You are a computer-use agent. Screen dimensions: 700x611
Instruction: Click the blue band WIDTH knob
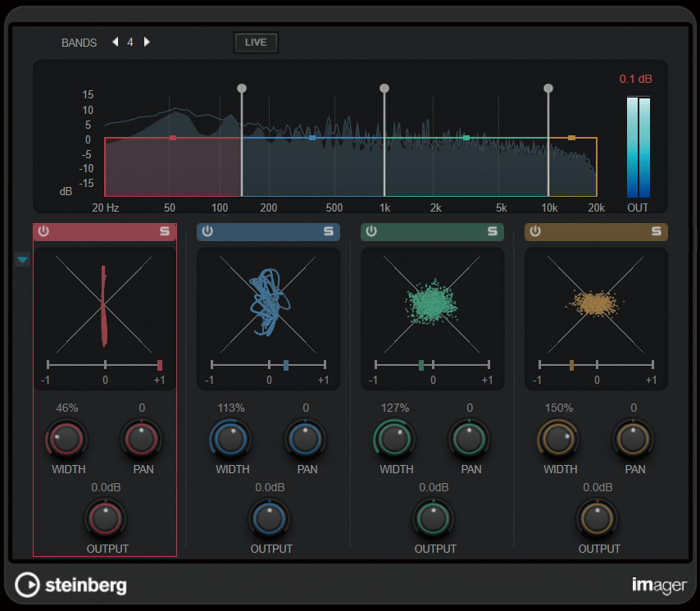230,438
